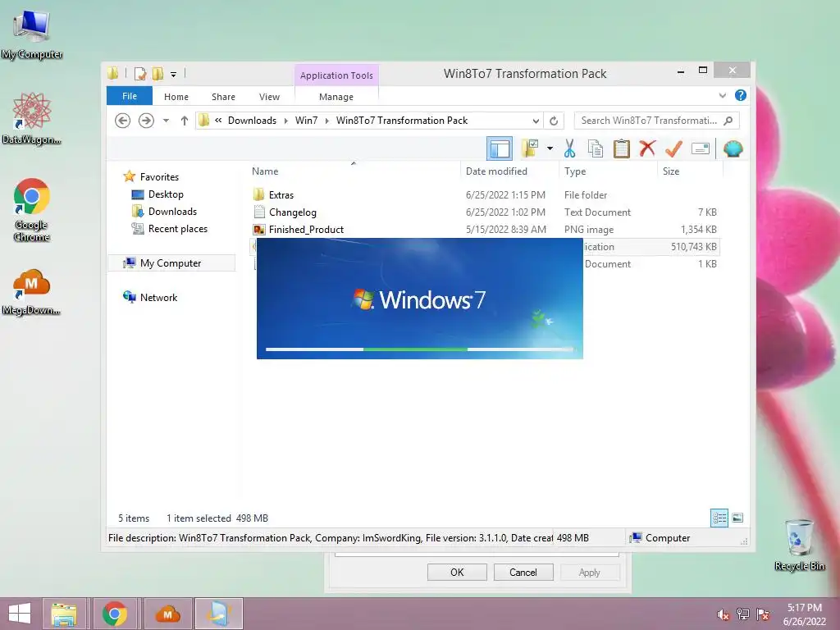The height and width of the screenshot is (630, 840).
Task: Select Downloads in the navigation pane
Action: 172,212
